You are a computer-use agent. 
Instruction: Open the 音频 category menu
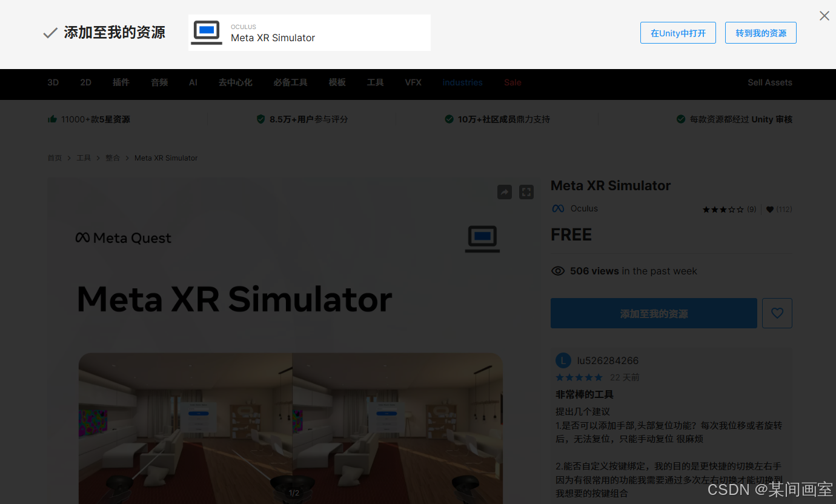click(x=159, y=82)
